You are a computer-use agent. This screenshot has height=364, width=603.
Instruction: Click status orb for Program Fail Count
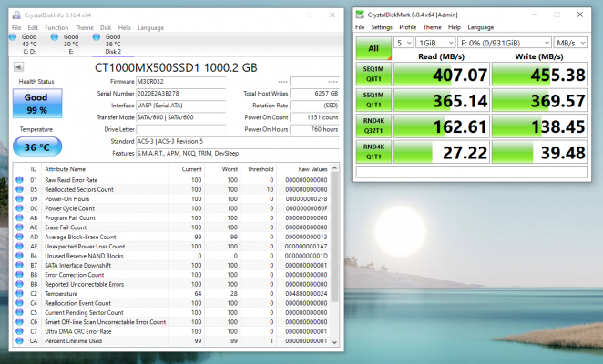click(19, 217)
